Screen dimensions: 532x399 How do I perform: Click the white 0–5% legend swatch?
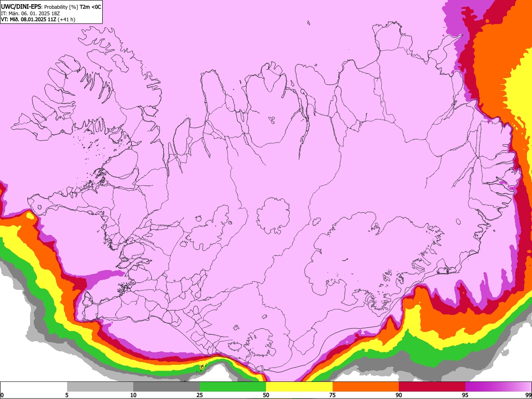click(34, 387)
